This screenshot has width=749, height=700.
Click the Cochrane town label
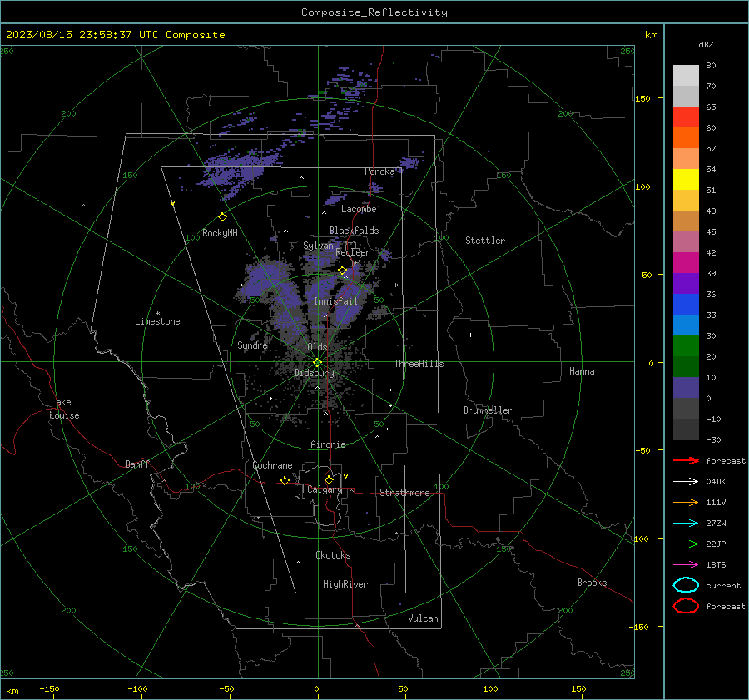[272, 465]
